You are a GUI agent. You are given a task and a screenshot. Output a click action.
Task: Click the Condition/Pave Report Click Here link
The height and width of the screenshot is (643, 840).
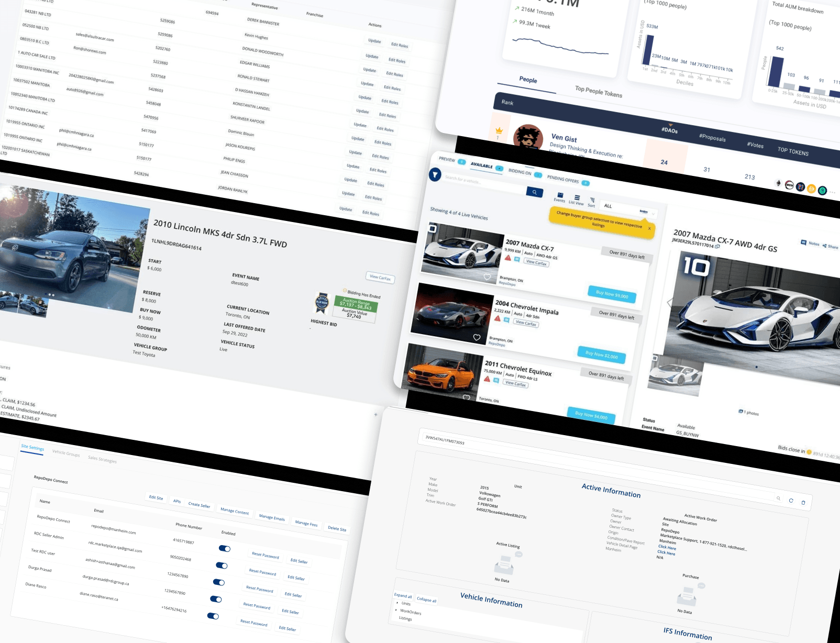tap(667, 547)
